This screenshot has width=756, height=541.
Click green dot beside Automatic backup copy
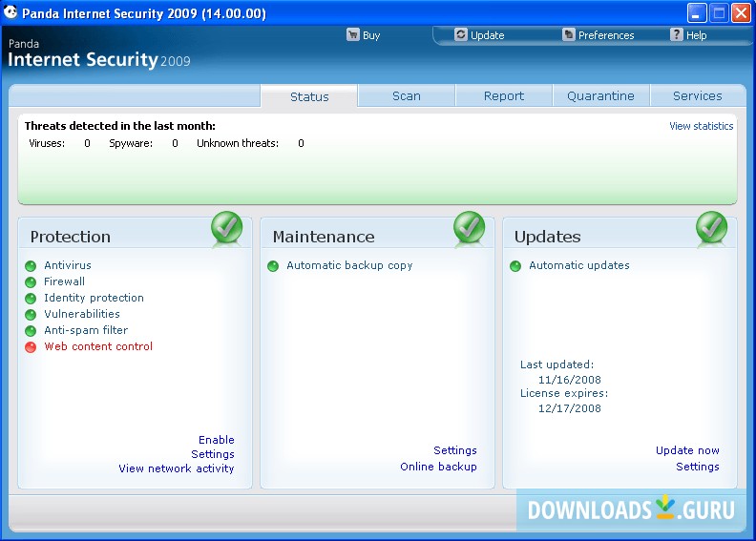click(x=273, y=266)
